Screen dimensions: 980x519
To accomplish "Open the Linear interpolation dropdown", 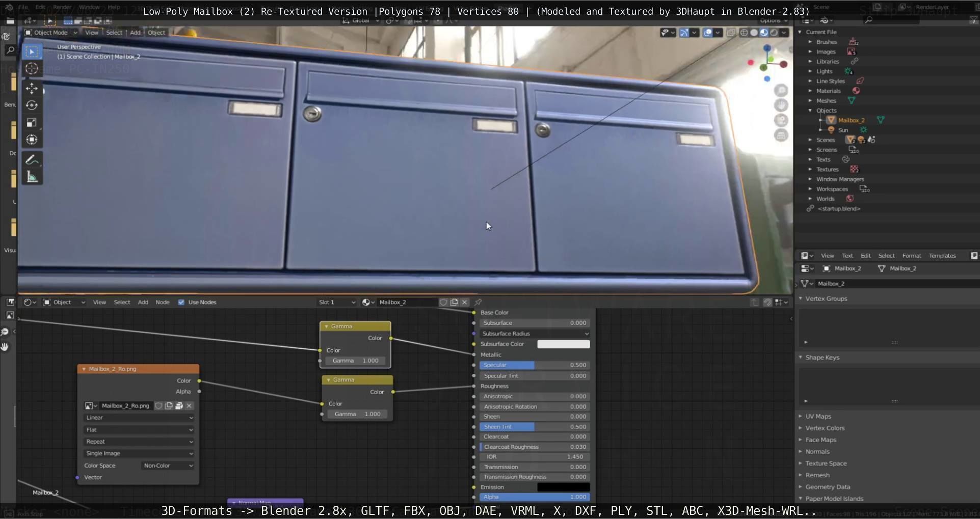I will point(139,418).
